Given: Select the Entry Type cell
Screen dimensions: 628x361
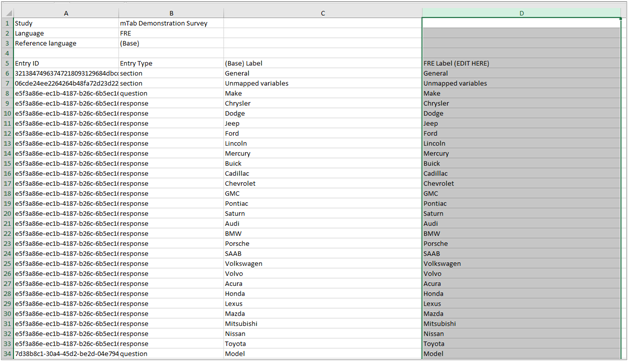Looking at the screenshot, I should point(171,63).
